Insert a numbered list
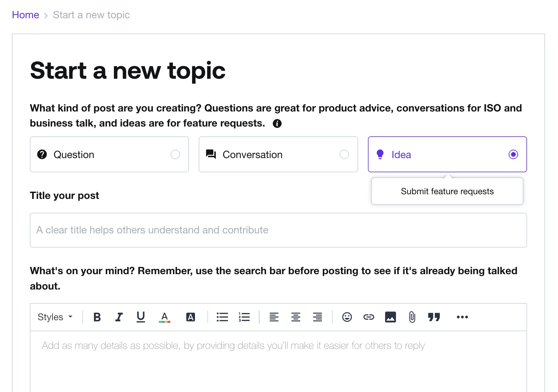The height and width of the screenshot is (392, 558). point(244,317)
